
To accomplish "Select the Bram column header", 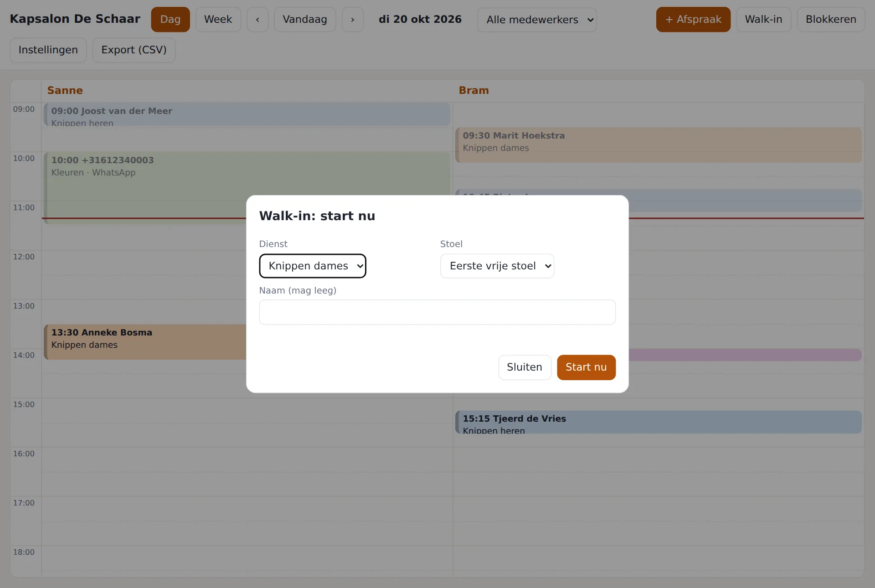I will click(x=474, y=91).
